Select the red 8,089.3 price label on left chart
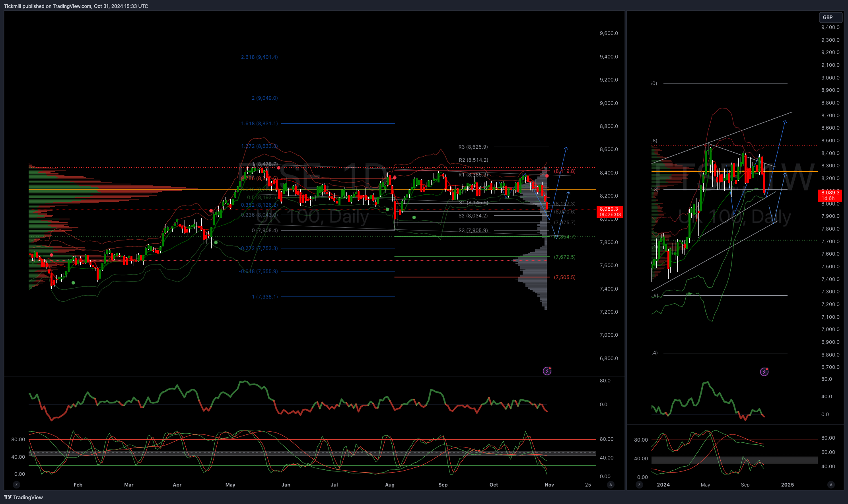 [x=610, y=211]
